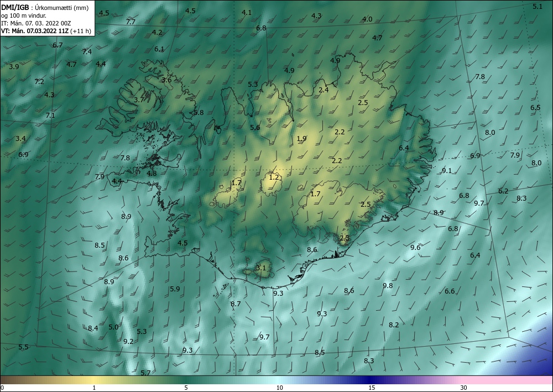Click the 9.6 value southeast of Iceland
Image resolution: width=553 pixels, height=392 pixels.
point(415,248)
